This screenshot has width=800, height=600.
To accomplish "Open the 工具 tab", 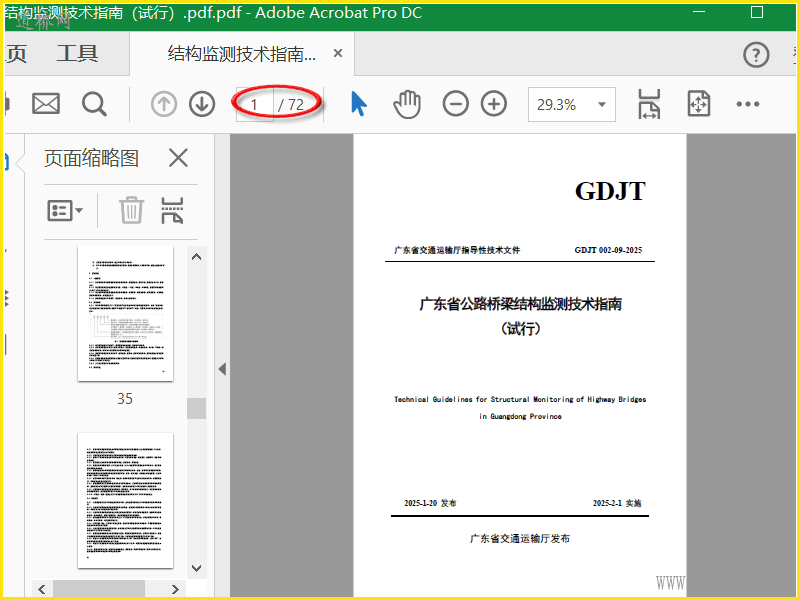I will [x=77, y=53].
